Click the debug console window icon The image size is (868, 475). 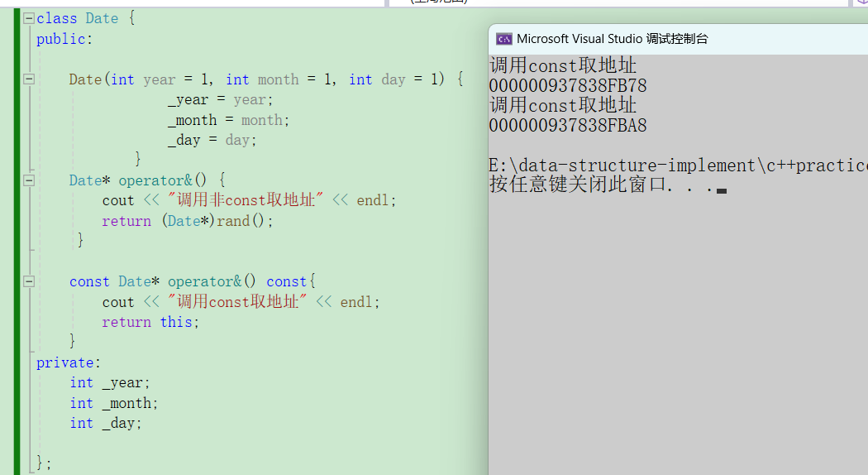[503, 39]
